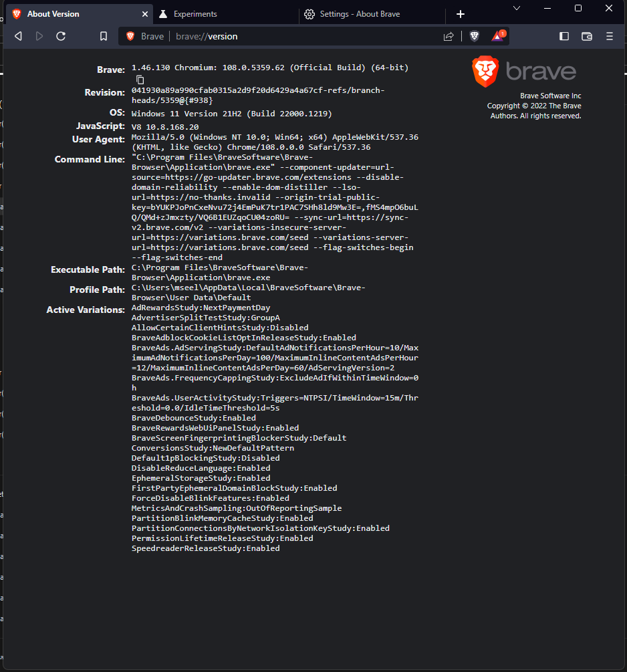The image size is (627, 672).
Task: Click BraveDebounceStudy:Enabled entry
Action: 194,418
